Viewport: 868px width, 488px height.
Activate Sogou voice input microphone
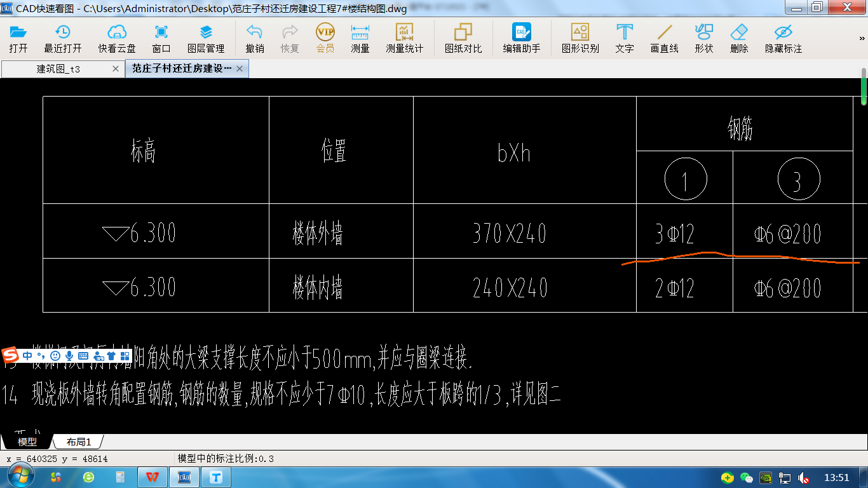[x=69, y=355]
